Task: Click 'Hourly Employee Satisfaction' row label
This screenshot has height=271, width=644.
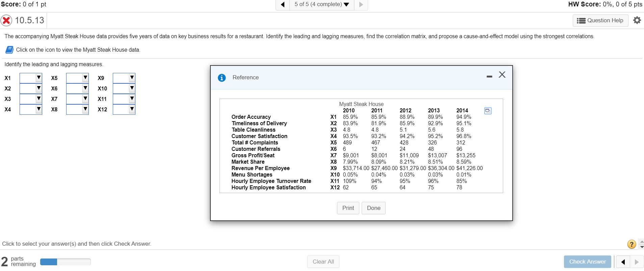Action: point(268,187)
